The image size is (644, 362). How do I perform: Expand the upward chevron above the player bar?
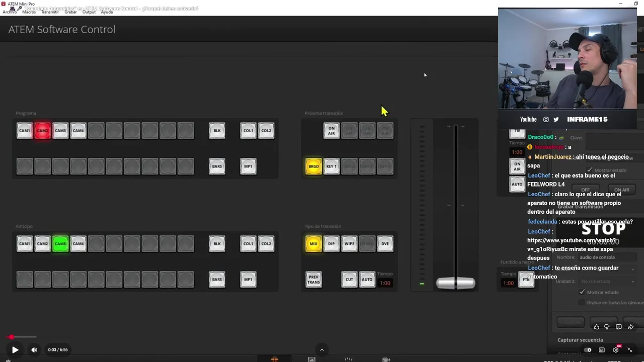point(322,350)
